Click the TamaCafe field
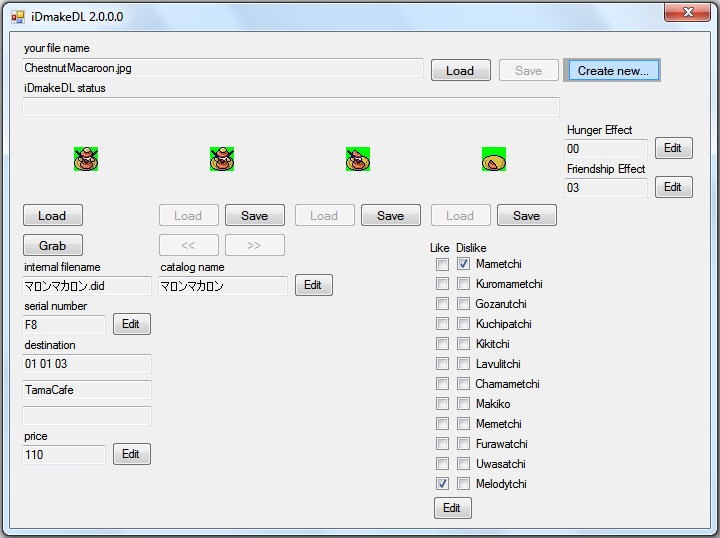Screen dimensions: 720x538 87,390
